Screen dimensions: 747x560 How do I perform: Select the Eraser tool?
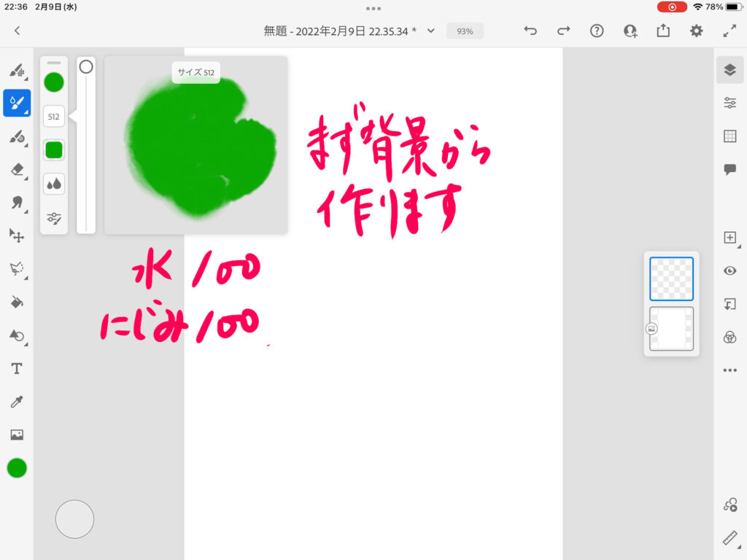pos(16,169)
